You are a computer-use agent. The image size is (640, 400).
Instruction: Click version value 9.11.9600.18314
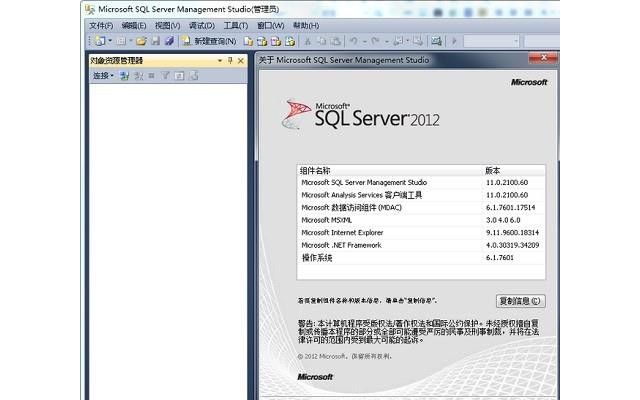512,233
